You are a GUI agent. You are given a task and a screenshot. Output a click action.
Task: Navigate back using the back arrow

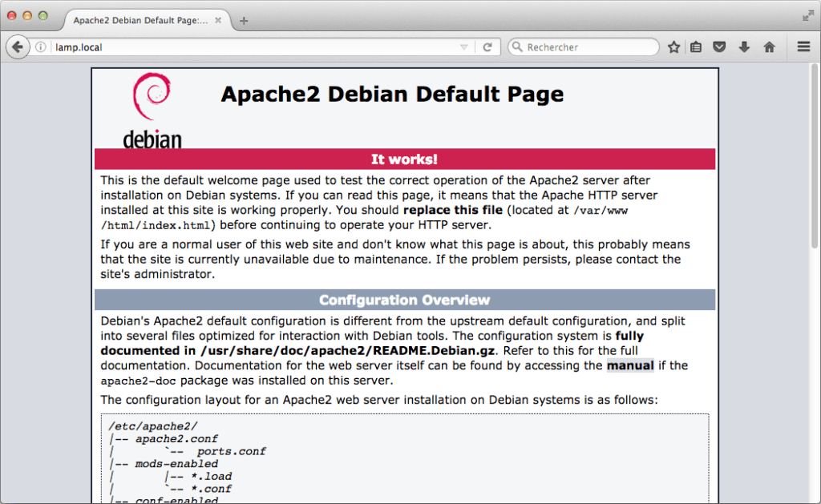point(18,46)
